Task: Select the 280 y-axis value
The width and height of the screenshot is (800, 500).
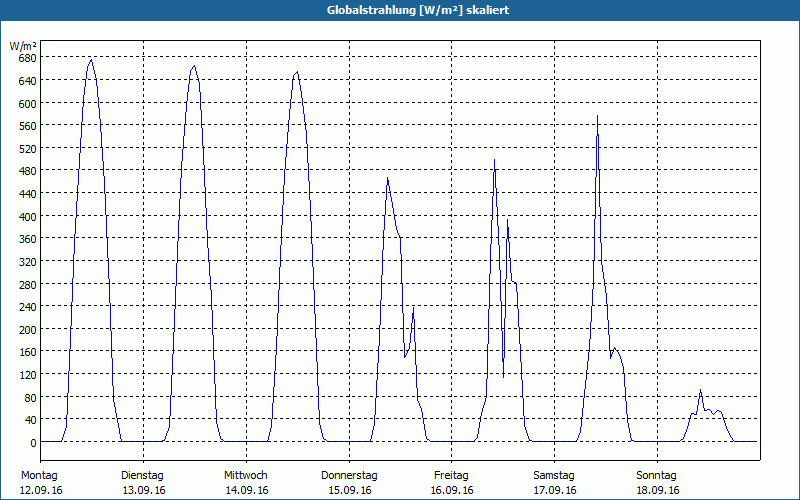Action: click(27, 284)
